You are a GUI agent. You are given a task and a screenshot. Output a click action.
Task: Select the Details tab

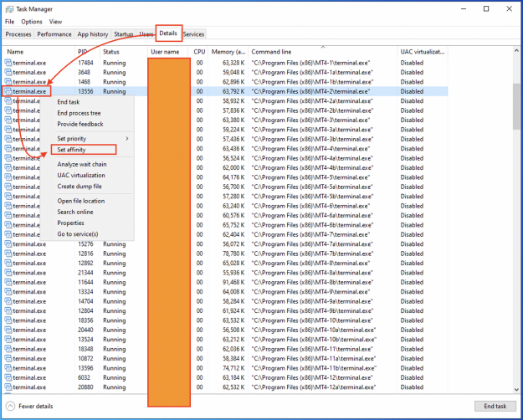168,33
